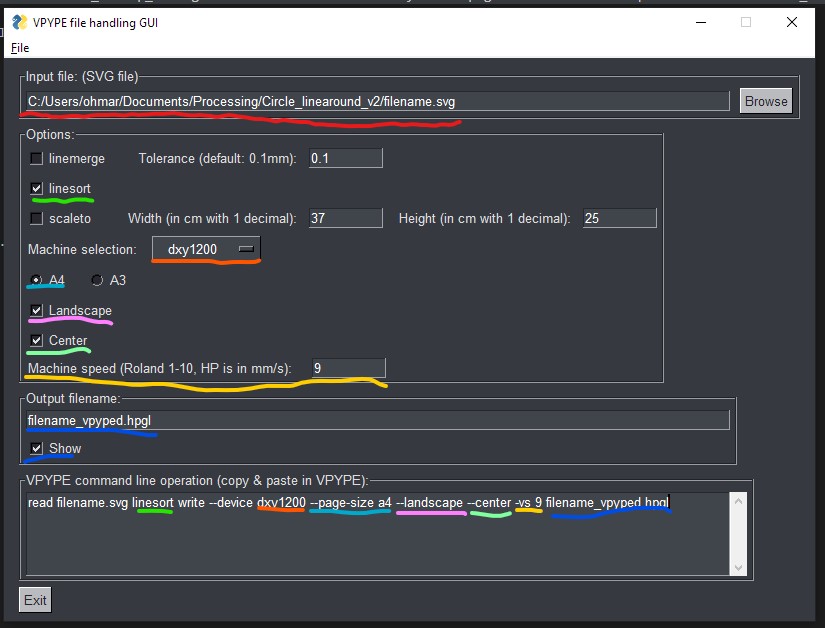Toggle the Landscape checkbox

coord(36,308)
